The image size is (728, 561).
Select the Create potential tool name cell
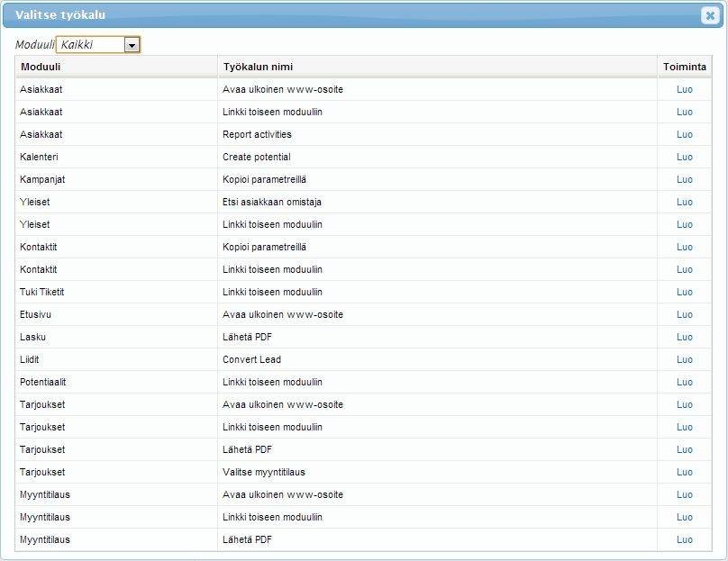click(257, 157)
